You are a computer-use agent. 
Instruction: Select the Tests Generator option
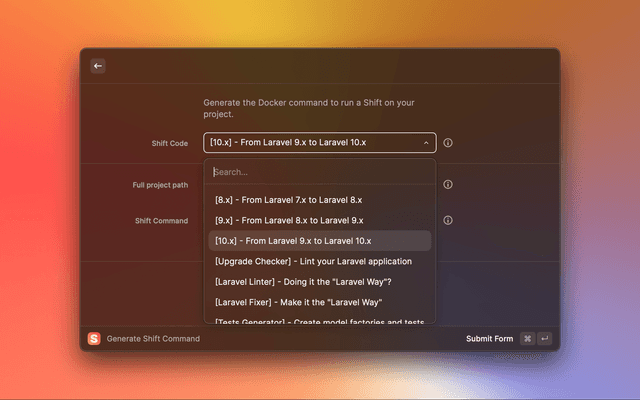click(x=320, y=321)
